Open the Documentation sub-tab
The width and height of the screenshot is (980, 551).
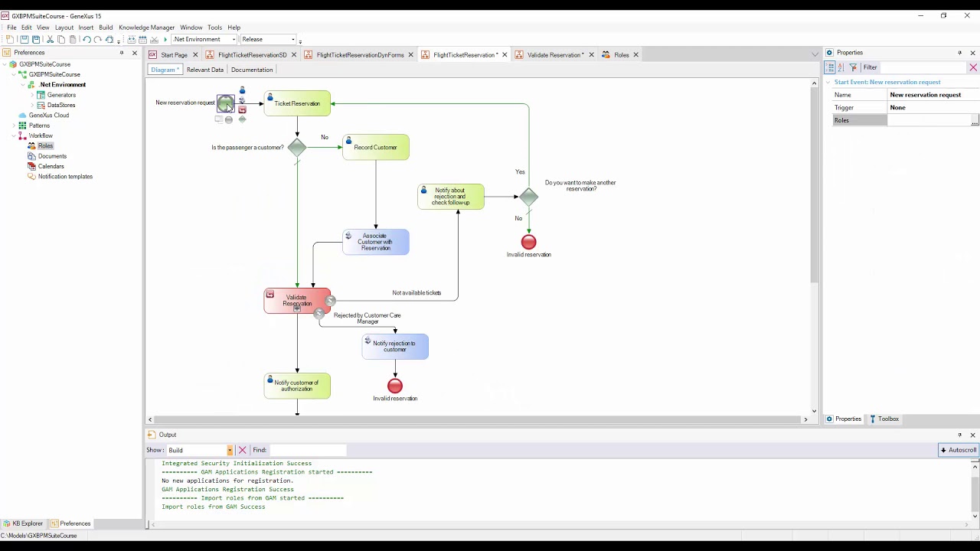click(252, 70)
